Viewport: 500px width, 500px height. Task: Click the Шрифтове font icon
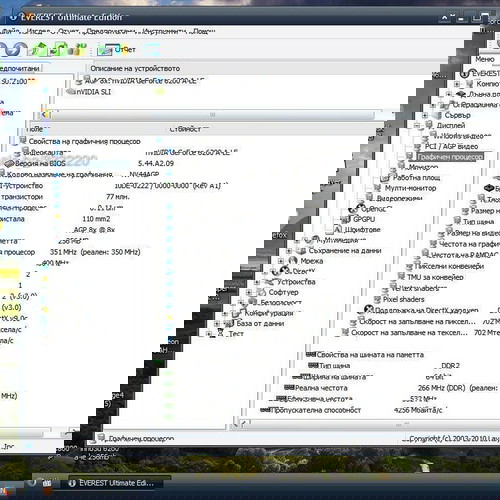click(x=338, y=229)
